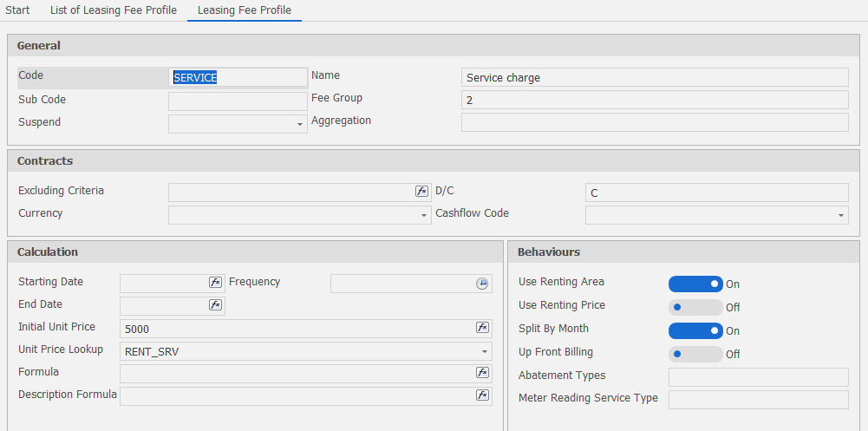Screen dimensions: 868x431
Task: Expand the Cashflow Code dropdown
Action: (x=841, y=215)
